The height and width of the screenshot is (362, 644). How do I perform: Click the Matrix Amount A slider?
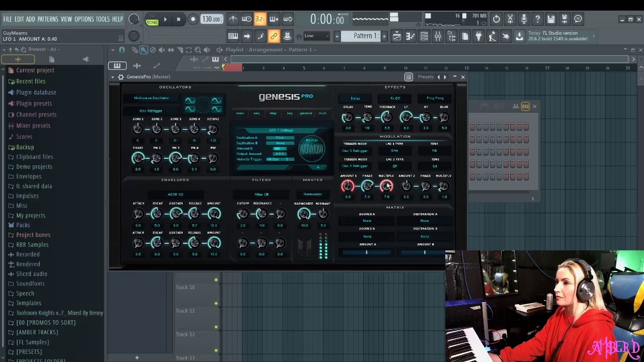367,252
